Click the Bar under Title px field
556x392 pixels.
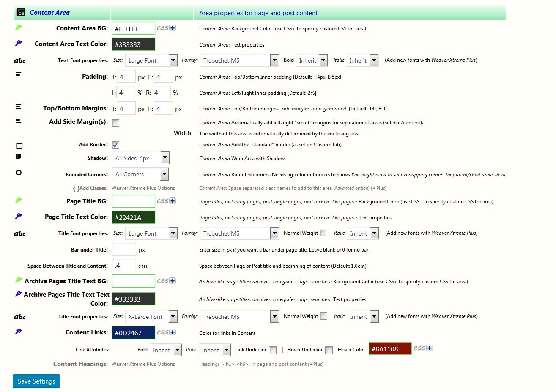124,249
